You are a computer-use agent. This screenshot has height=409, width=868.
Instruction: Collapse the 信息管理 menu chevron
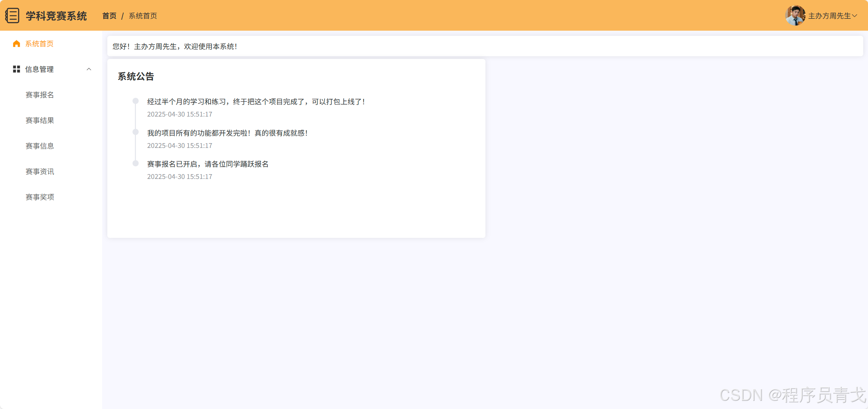pos(89,69)
